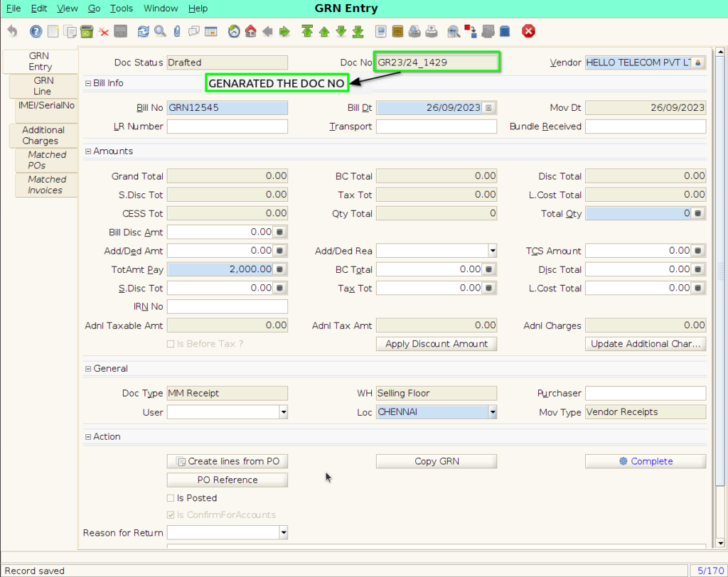The image size is (728, 577).
Task: Click the LR Number input field
Action: [227, 126]
